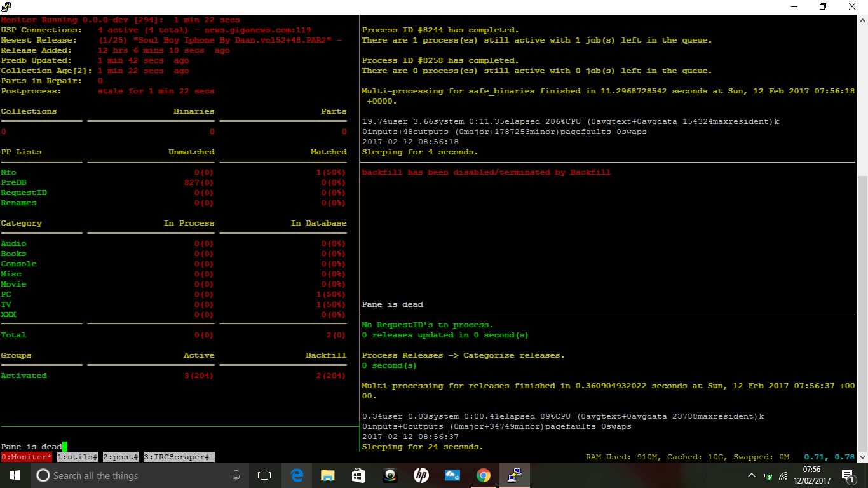Click the Total row label
The width and height of the screenshot is (868, 488).
coord(13,335)
